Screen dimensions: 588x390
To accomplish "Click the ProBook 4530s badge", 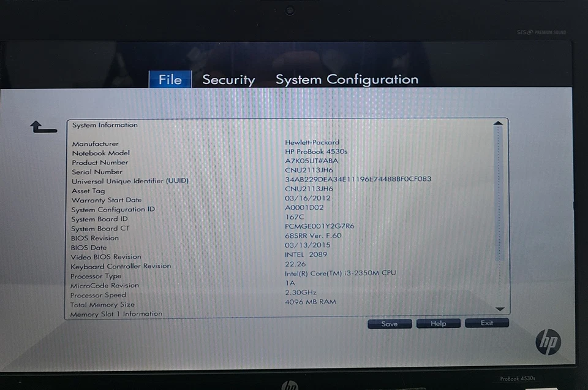I will tap(518, 378).
